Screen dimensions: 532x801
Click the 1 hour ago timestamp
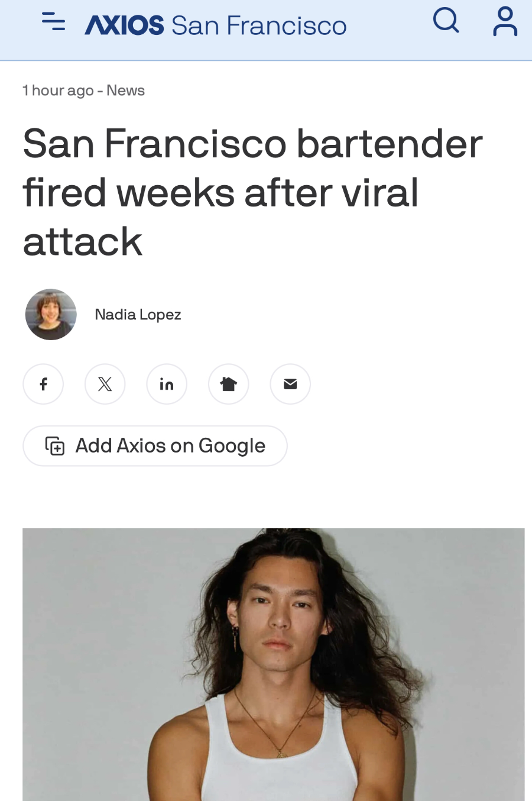[x=58, y=91]
